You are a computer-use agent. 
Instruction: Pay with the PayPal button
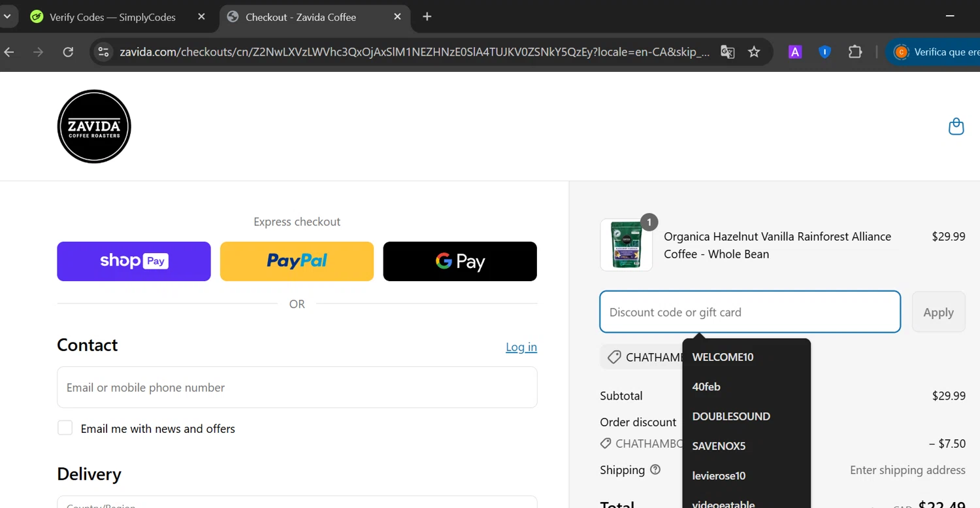click(x=297, y=262)
